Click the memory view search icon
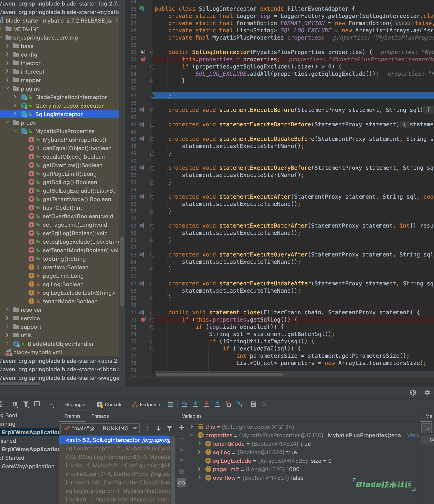The height and width of the screenshot is (504, 434). [x=427, y=428]
